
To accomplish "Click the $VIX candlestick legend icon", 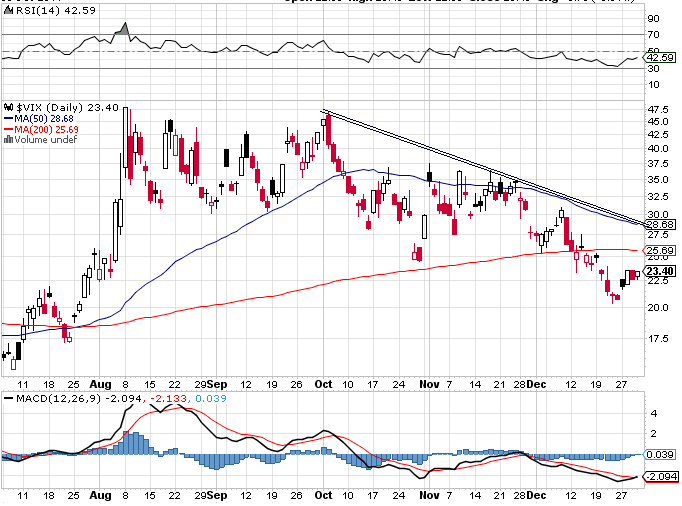I will 8,107.
